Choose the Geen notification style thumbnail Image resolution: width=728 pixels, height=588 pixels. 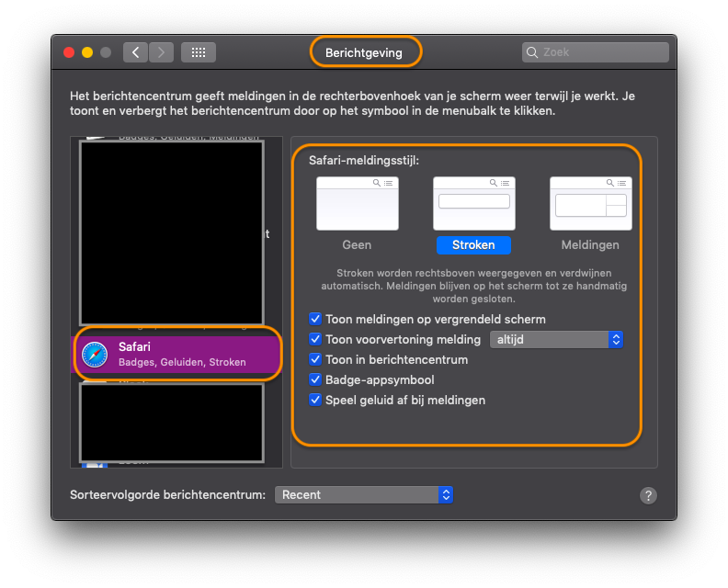[x=357, y=204]
